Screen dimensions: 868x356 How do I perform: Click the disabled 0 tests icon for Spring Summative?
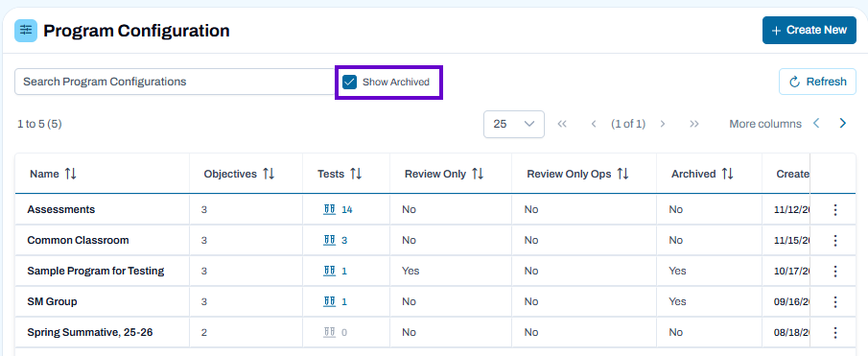point(329,333)
